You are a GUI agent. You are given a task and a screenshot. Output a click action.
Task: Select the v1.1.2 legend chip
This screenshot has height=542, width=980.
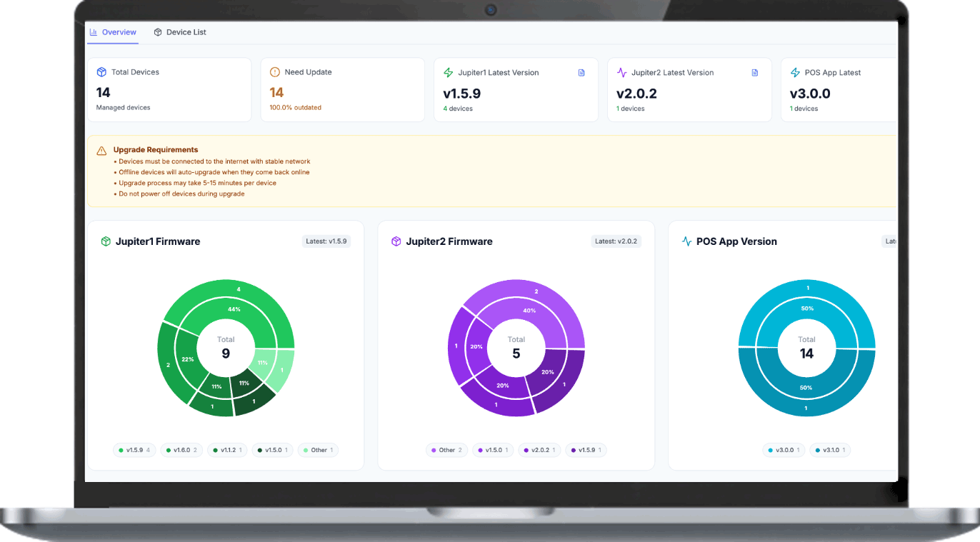pyautogui.click(x=227, y=450)
